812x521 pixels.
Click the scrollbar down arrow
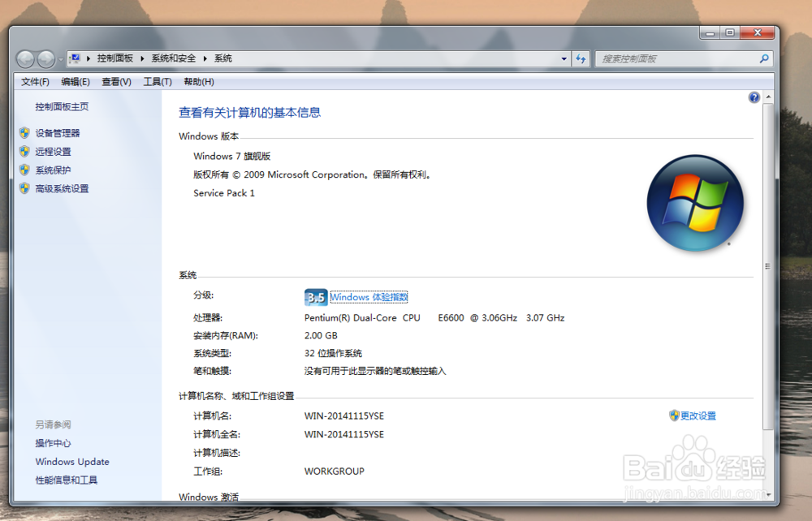(x=768, y=494)
